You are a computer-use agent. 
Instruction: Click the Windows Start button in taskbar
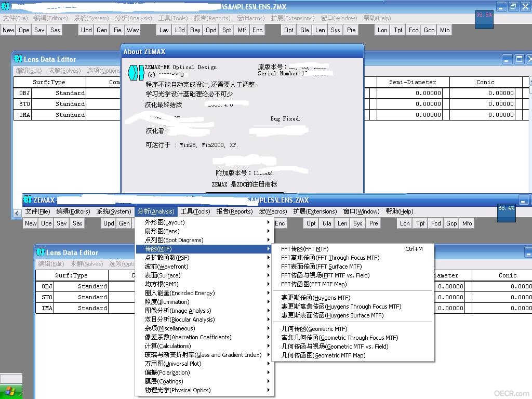(11, 392)
